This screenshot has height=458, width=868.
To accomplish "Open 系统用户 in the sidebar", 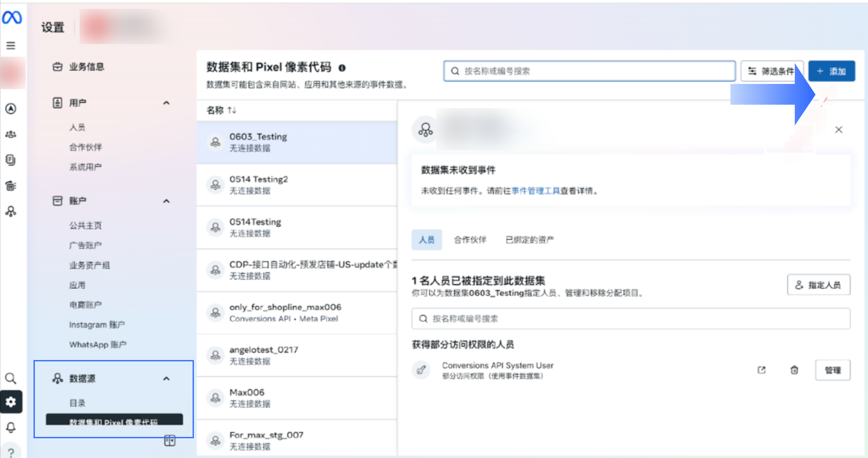I will point(85,167).
